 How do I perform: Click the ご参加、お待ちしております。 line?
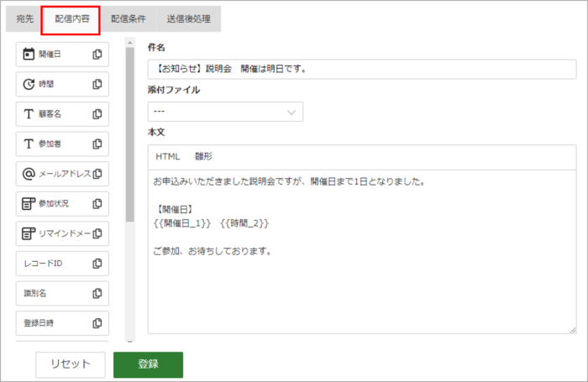click(x=213, y=251)
